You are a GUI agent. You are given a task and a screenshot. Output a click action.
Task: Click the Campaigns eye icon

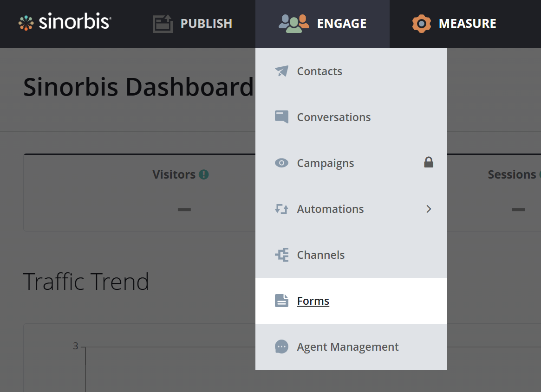[x=281, y=163]
